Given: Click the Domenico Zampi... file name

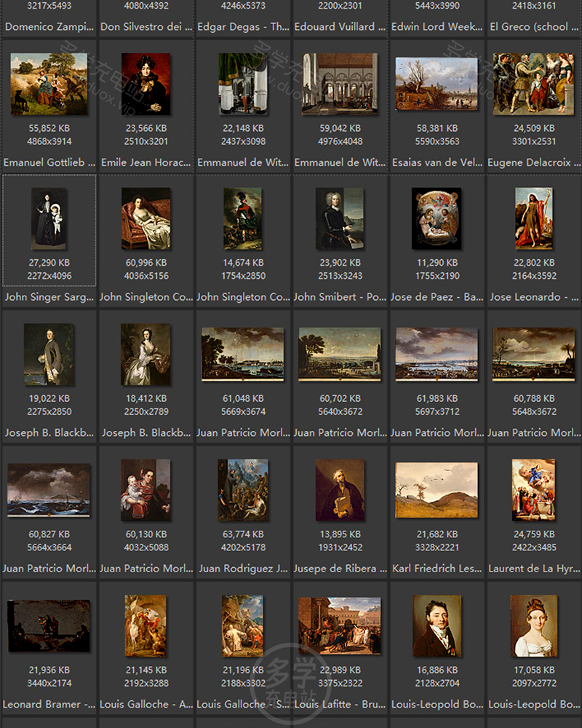Looking at the screenshot, I should point(49,27).
